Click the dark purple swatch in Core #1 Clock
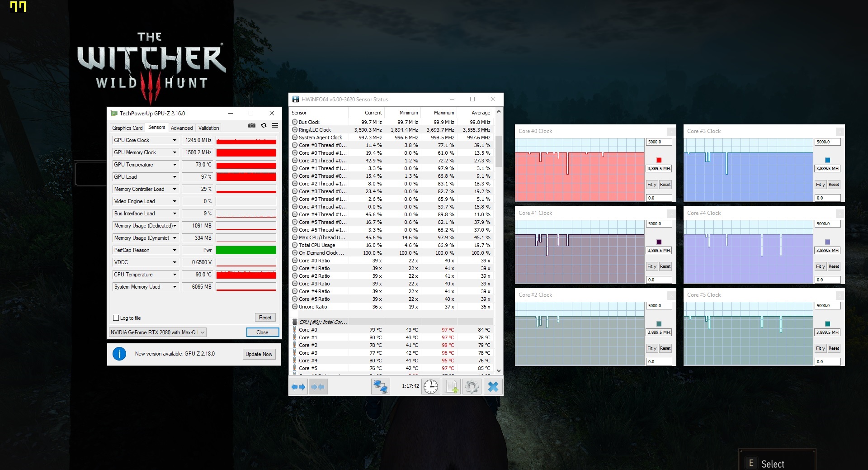 click(659, 242)
